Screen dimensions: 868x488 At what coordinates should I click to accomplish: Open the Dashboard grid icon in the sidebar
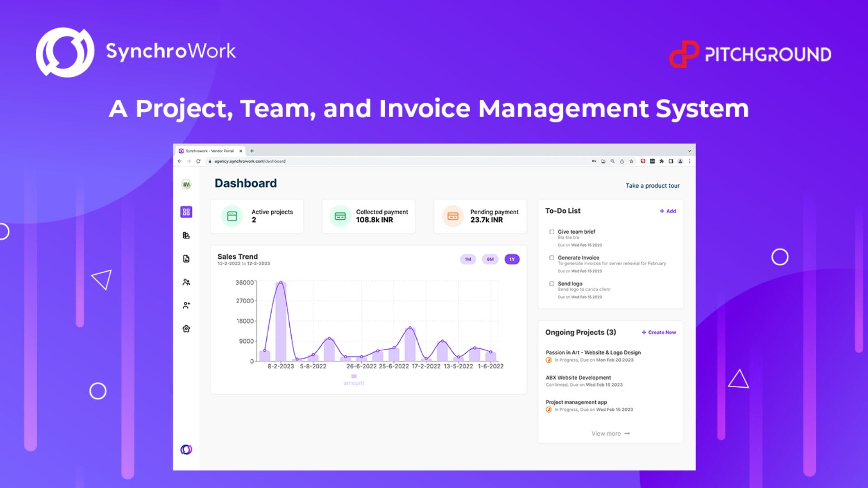coord(186,212)
